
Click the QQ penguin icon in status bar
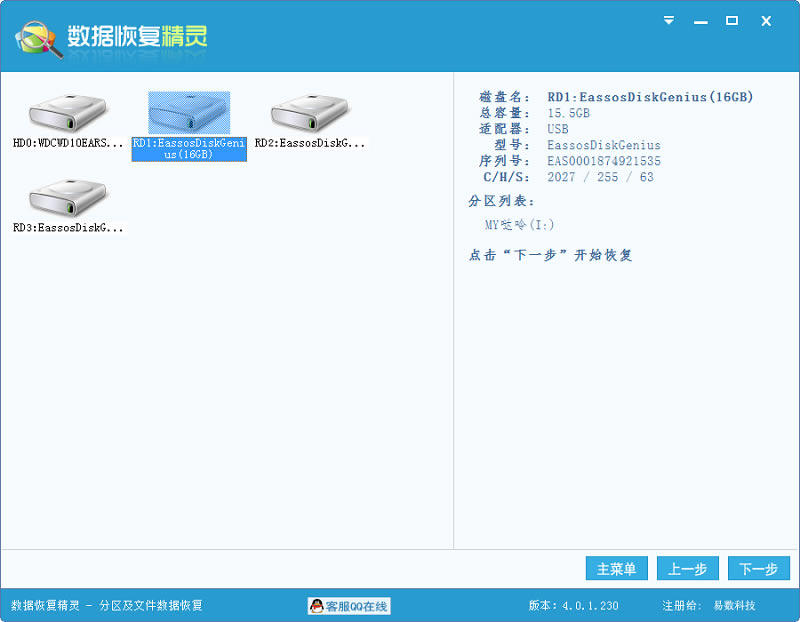(317, 606)
